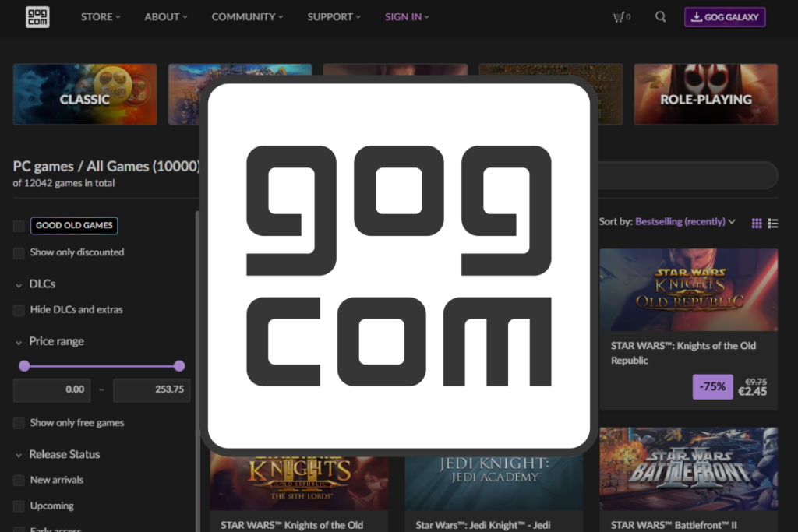
Task: Download GOG Galaxy
Action: [x=725, y=17]
